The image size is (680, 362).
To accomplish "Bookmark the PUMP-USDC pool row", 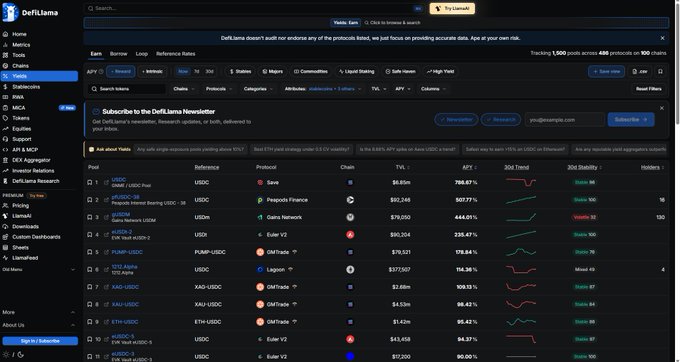I will coord(90,252).
